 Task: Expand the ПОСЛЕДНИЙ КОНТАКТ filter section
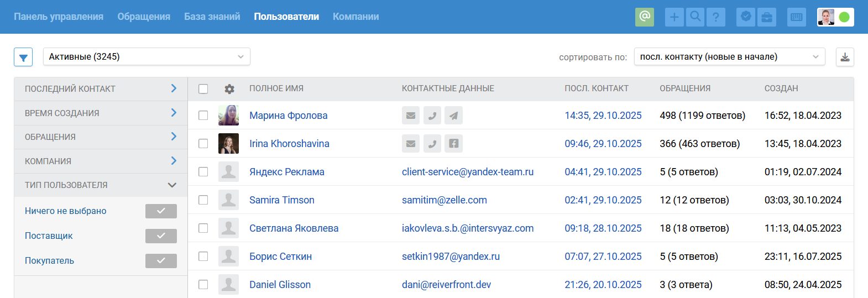coord(101,89)
